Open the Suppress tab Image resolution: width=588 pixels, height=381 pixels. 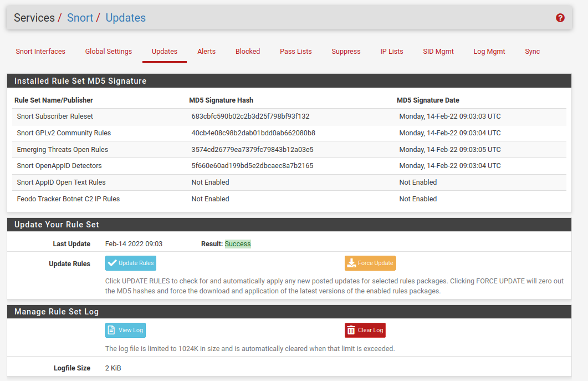click(x=346, y=51)
